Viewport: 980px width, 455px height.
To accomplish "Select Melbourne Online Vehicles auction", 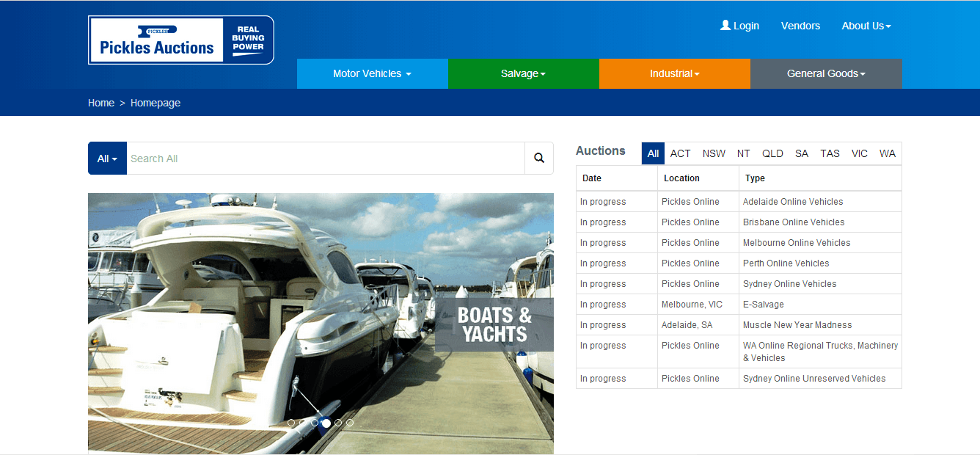I will pyautogui.click(x=797, y=243).
